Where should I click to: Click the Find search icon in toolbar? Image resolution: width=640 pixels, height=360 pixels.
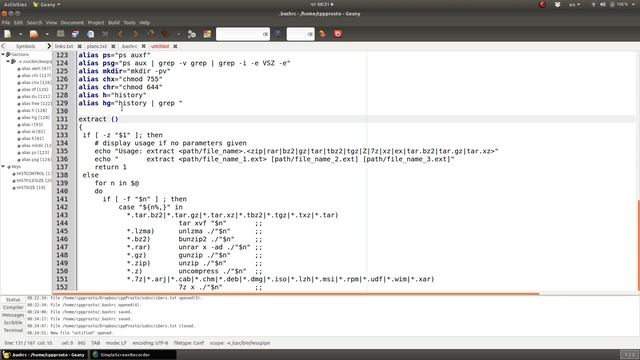point(278,34)
